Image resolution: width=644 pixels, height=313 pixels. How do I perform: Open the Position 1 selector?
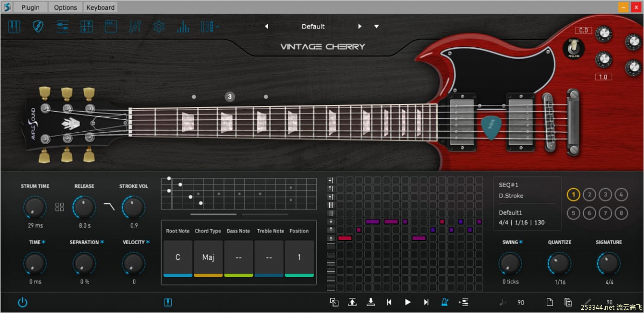point(299,258)
